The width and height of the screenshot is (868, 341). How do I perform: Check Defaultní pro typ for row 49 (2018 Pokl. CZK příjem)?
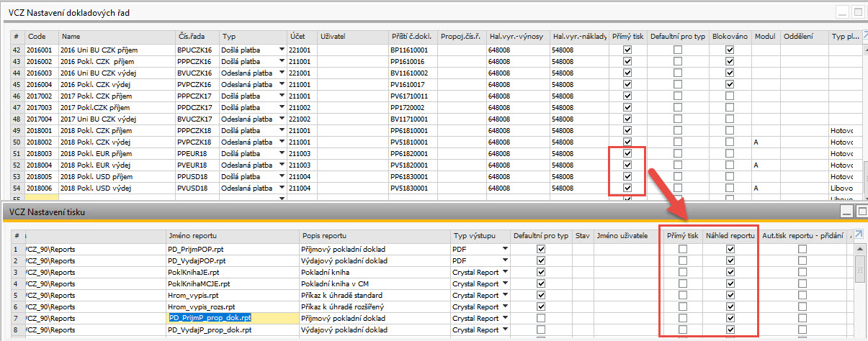[677, 130]
